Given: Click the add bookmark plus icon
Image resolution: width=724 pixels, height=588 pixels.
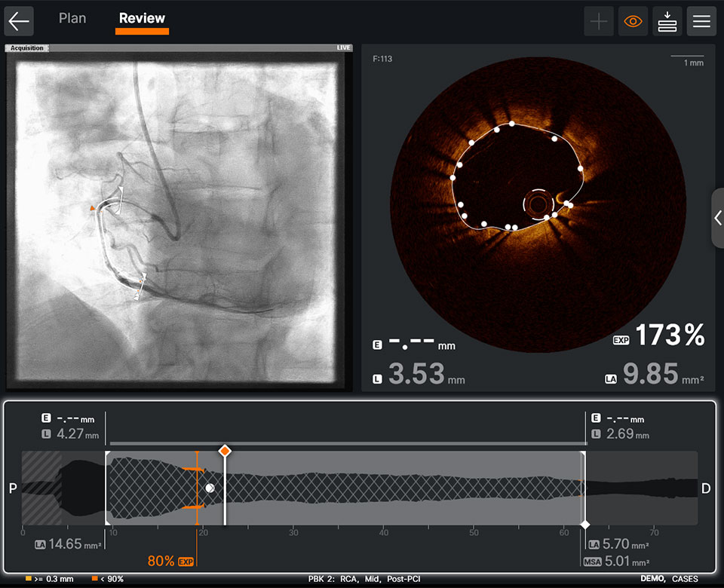Looking at the screenshot, I should coord(599,21).
